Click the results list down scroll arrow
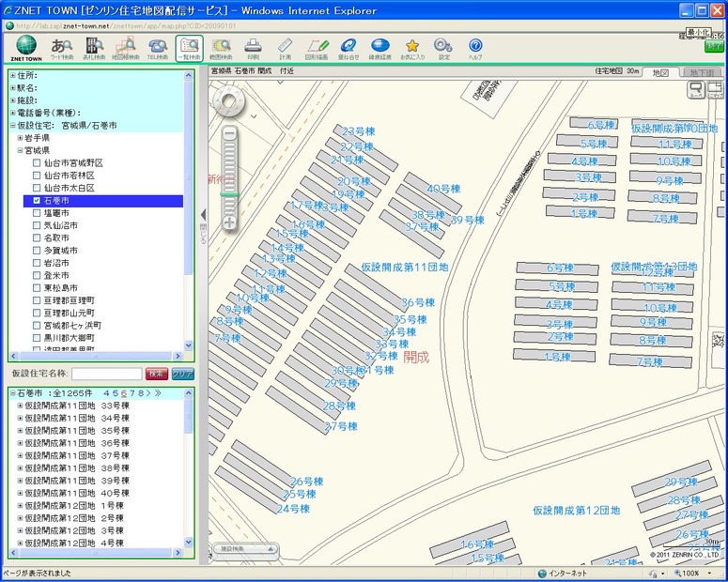The width and height of the screenshot is (728, 582). (188, 542)
